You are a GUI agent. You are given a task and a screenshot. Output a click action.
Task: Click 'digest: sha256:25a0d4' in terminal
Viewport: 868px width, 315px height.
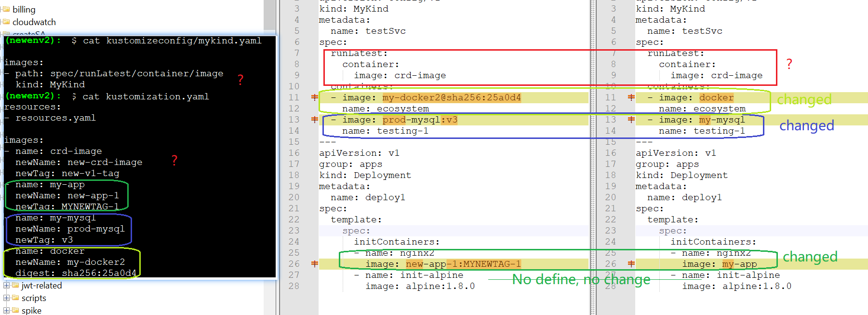(76, 273)
